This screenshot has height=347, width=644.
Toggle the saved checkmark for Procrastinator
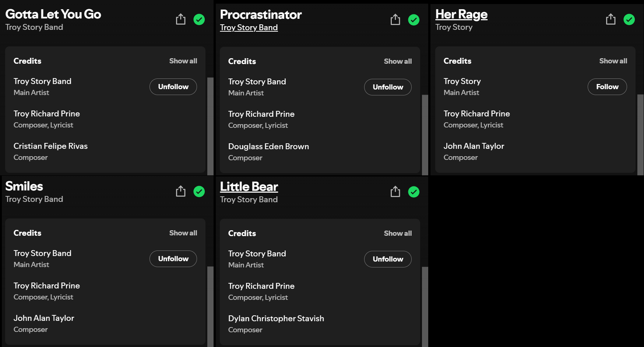[x=414, y=20]
